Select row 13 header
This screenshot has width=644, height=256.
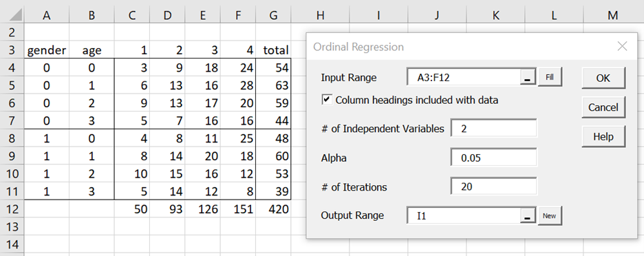pyautogui.click(x=12, y=226)
